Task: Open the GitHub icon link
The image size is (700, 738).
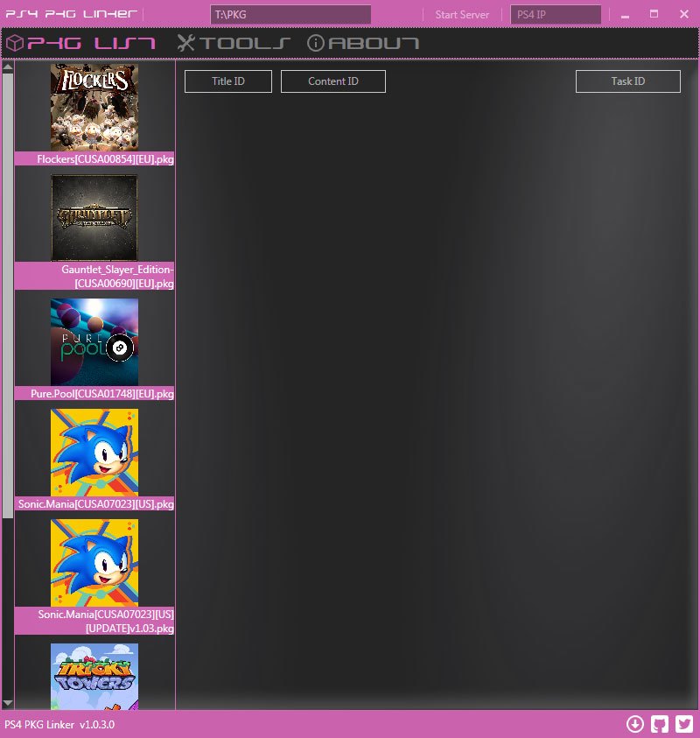Action: 660,724
